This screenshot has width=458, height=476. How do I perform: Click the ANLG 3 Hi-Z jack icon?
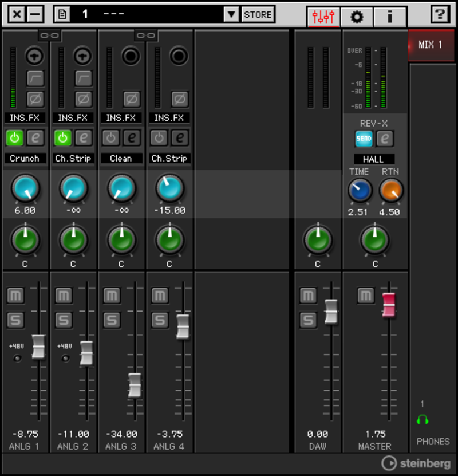pyautogui.click(x=131, y=56)
